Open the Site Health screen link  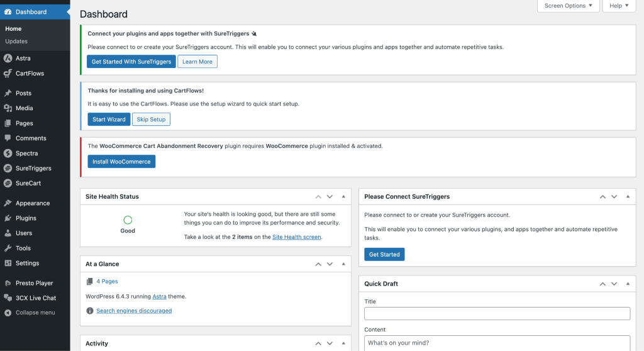(x=296, y=237)
